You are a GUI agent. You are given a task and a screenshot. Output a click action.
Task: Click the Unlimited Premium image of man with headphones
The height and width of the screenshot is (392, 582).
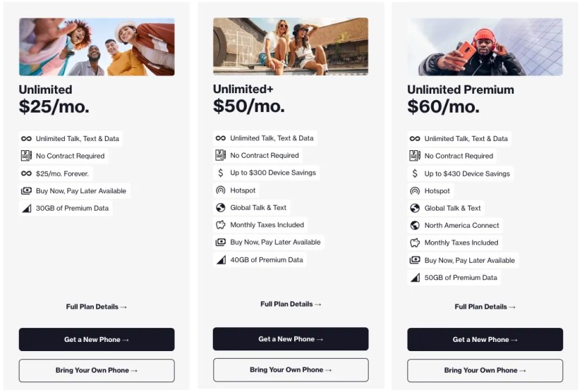point(485,47)
